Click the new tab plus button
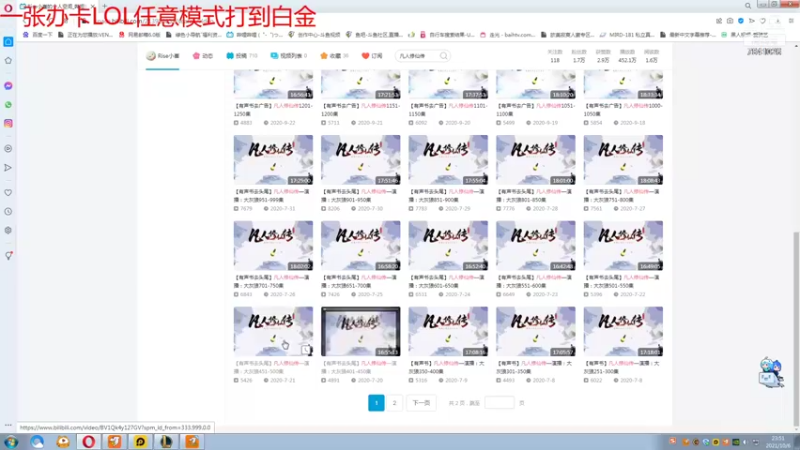The height and width of the screenshot is (450, 800). point(105,6)
